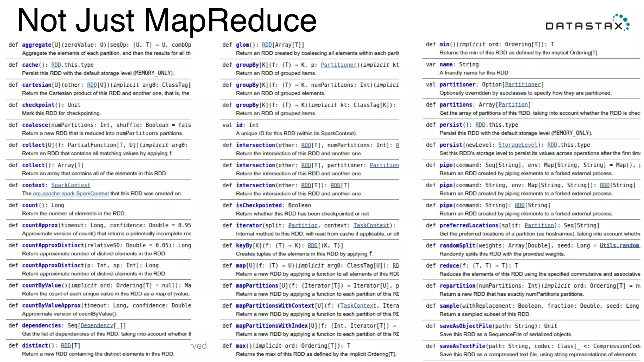Click the saveAsTextFile method name
Screen dimensions: 644x362
point(462,346)
